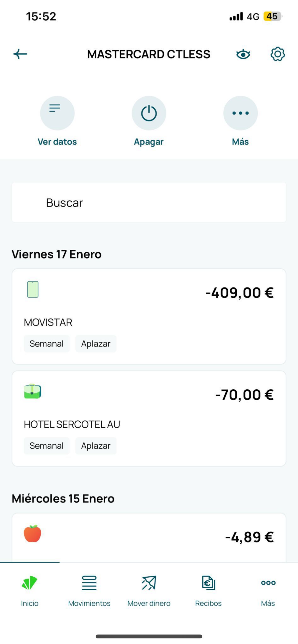The width and height of the screenshot is (298, 644).
Task: Tap Aplazar on Hotel Sercotel transaction
Action: click(x=96, y=446)
